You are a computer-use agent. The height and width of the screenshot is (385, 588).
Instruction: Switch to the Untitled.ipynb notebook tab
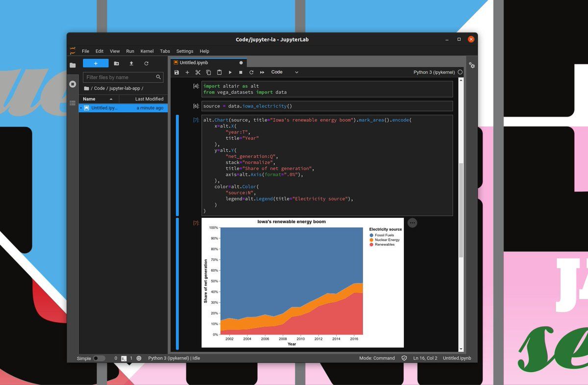(194, 63)
